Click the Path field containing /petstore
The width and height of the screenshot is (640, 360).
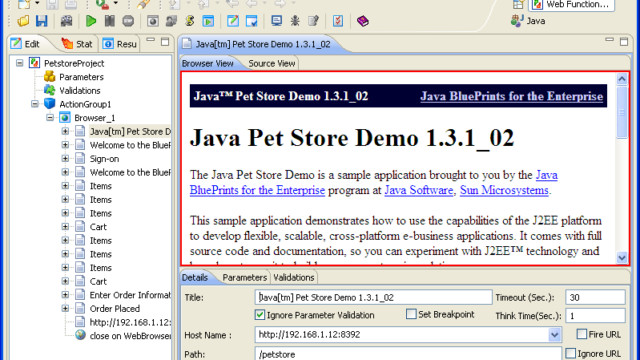coord(408,353)
